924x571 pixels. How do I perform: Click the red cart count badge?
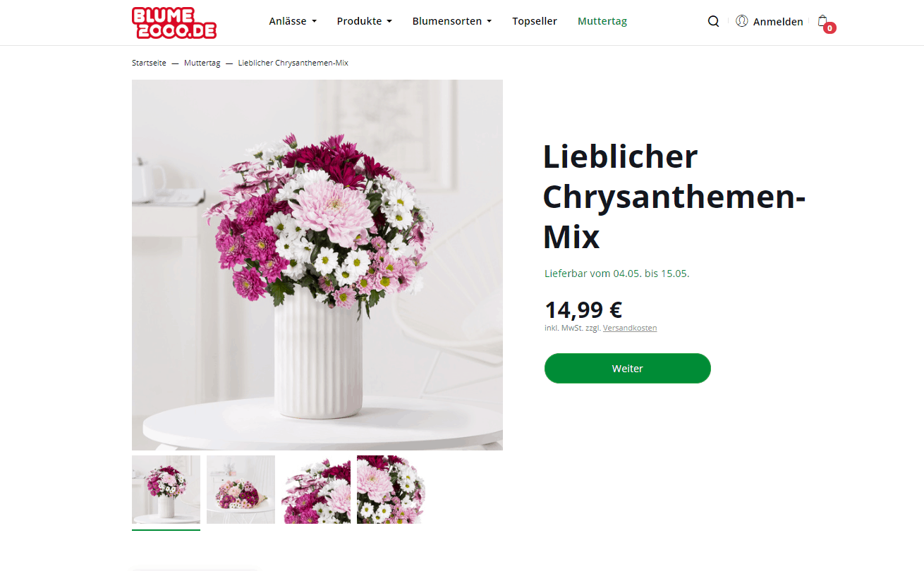829,28
